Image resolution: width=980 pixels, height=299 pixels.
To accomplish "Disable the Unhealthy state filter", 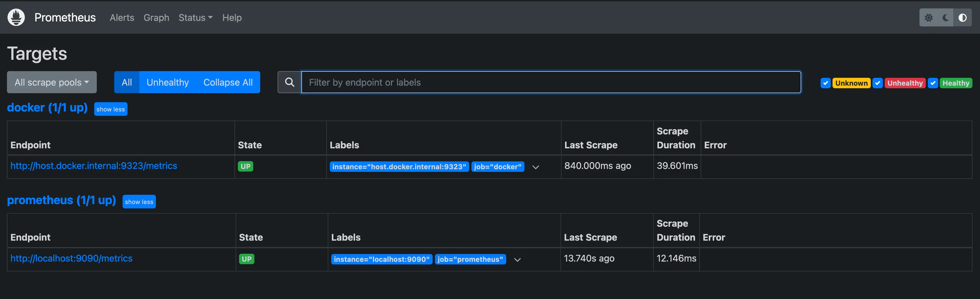I will [x=878, y=83].
